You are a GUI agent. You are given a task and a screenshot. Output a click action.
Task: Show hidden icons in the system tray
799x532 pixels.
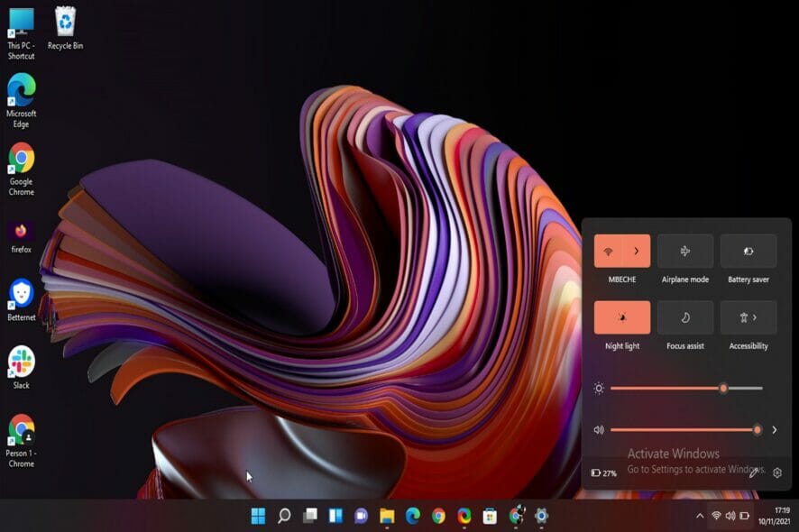[701, 517]
